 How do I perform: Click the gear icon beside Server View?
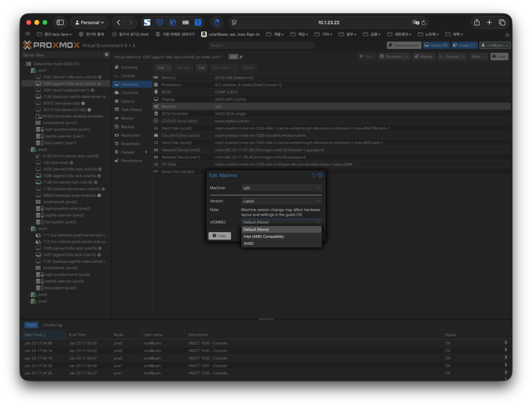106,55
